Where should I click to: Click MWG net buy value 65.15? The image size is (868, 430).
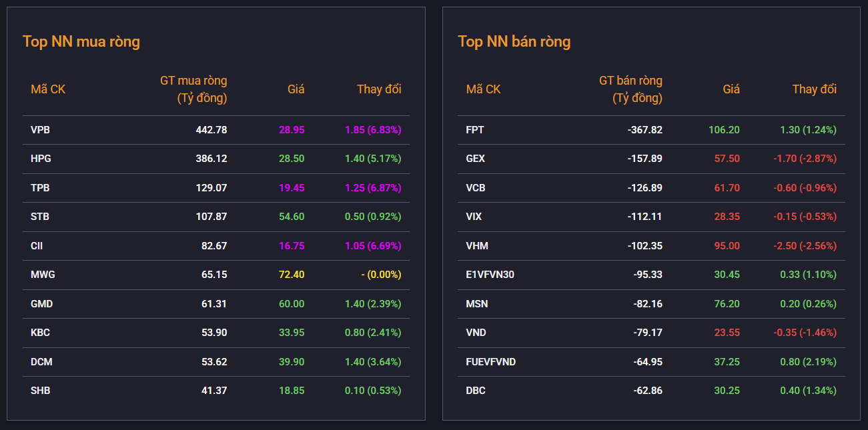[214, 275]
